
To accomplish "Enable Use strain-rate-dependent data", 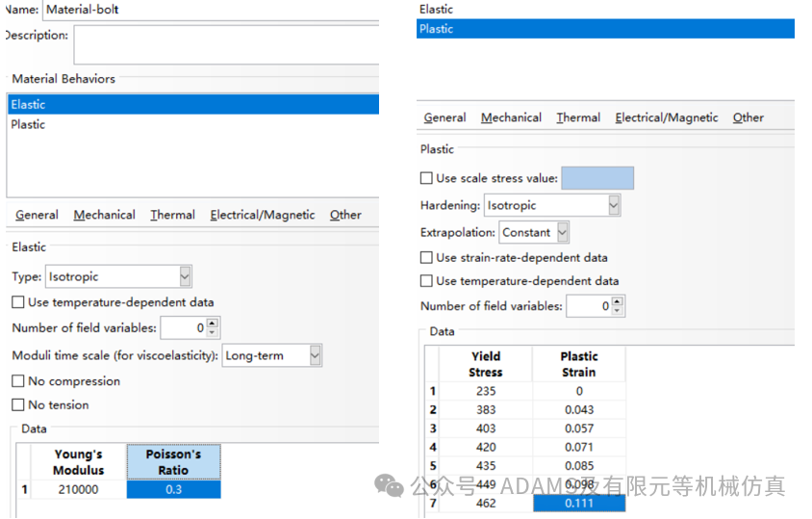I will [x=426, y=258].
